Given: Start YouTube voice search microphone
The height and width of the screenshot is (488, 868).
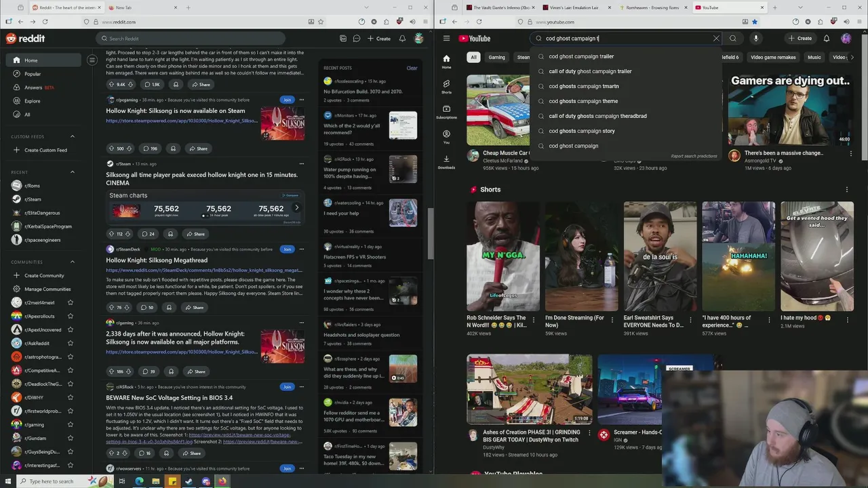Looking at the screenshot, I should coord(755,39).
